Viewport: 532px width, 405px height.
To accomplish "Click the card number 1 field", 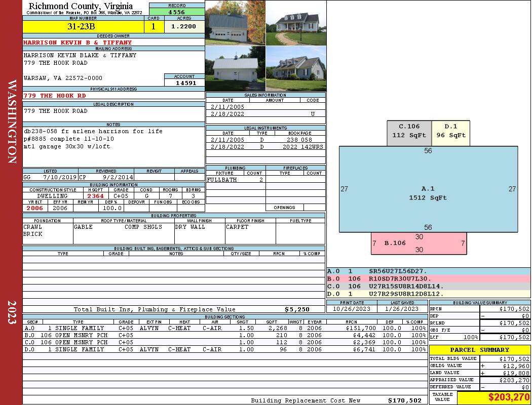I will coord(154,26).
